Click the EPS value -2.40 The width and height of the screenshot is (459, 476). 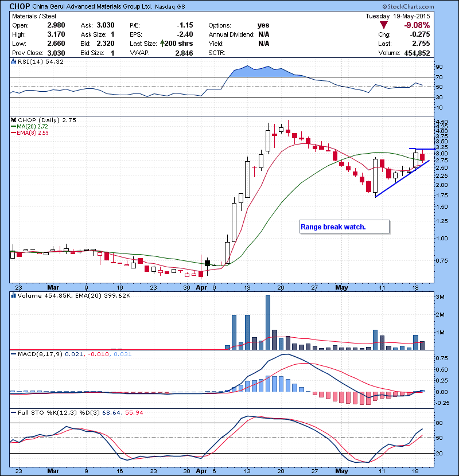coord(185,34)
